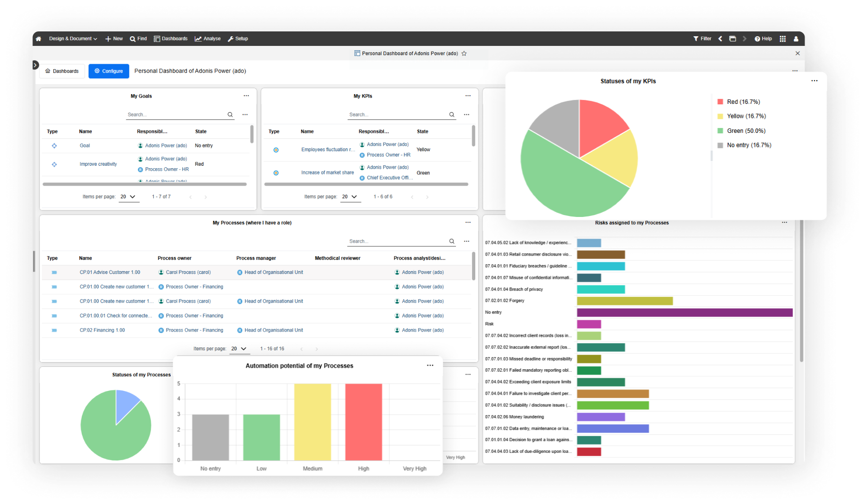Open the Setup menu

[x=238, y=39]
